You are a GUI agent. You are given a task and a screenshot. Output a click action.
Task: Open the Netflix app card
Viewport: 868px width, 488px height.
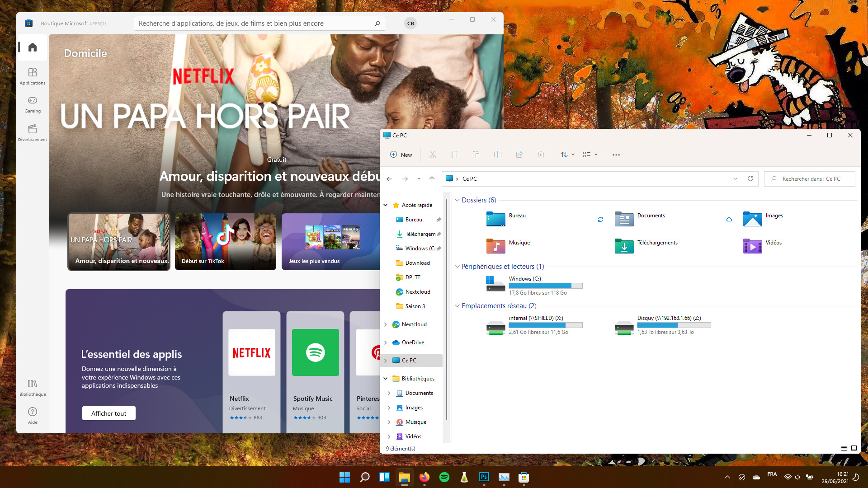click(251, 371)
